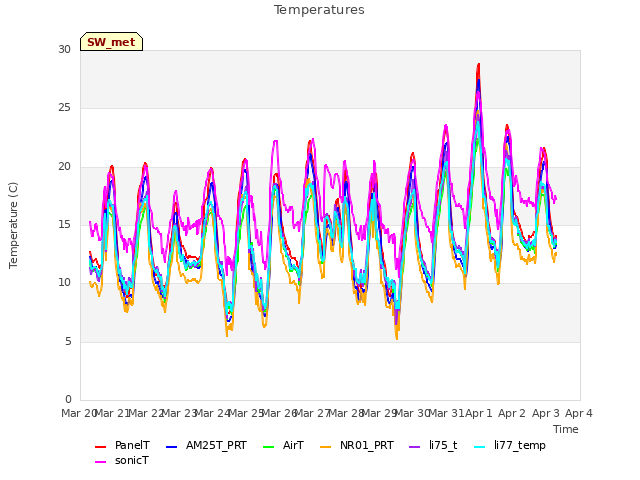This screenshot has height=480, width=640.
Task: Click the cyan li77_temp legend swatch
Action: pos(480,447)
